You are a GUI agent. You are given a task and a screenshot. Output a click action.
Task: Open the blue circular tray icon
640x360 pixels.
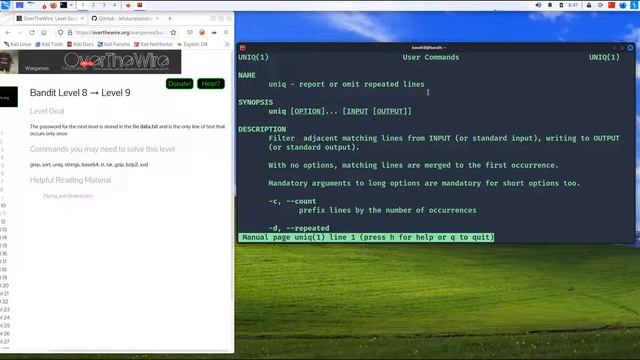(623, 5)
